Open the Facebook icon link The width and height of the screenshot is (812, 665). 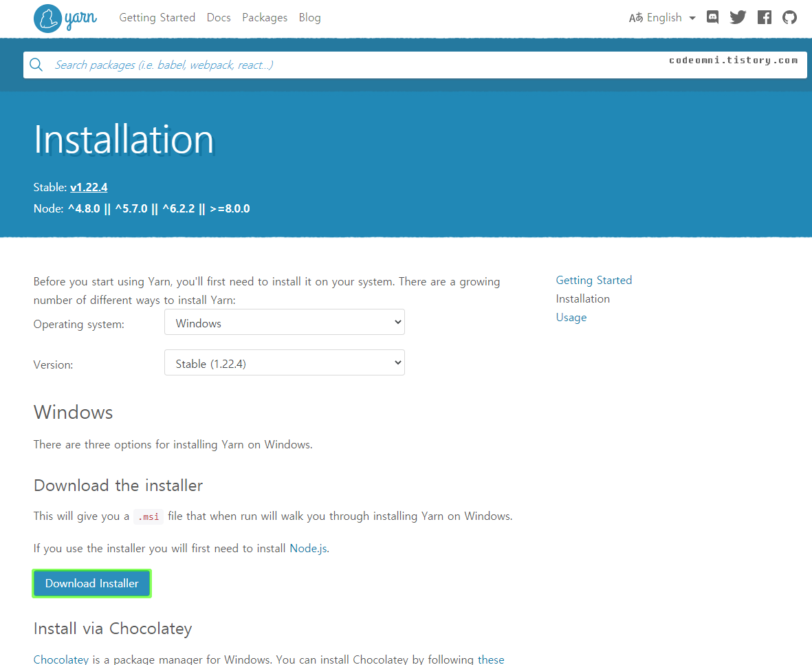(765, 17)
